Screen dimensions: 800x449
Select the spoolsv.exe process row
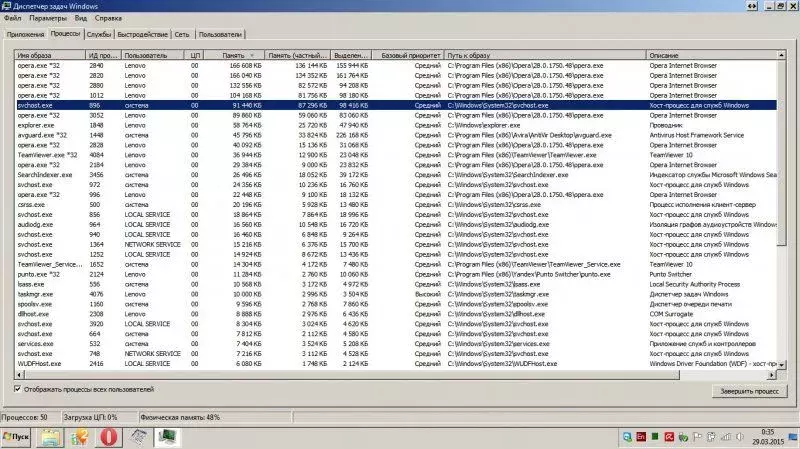(x=396, y=304)
